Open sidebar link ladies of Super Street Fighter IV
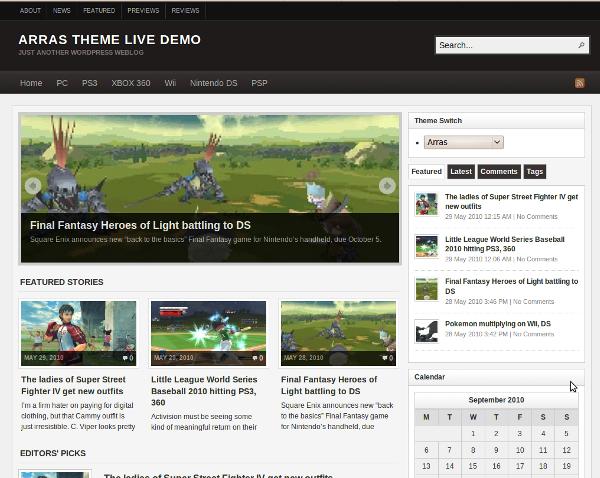 tap(511, 201)
